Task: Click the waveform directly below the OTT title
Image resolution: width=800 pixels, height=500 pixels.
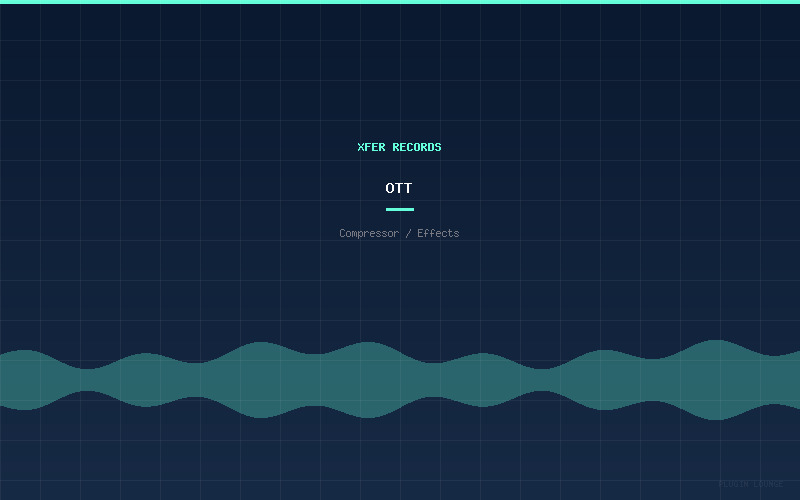Action: pos(399,380)
